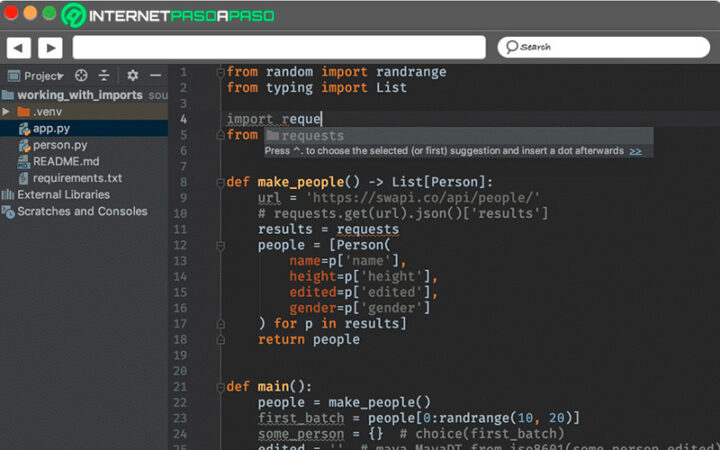The width and height of the screenshot is (720, 450).
Task: Click the Scratches and Consoles icon
Action: click(x=9, y=211)
